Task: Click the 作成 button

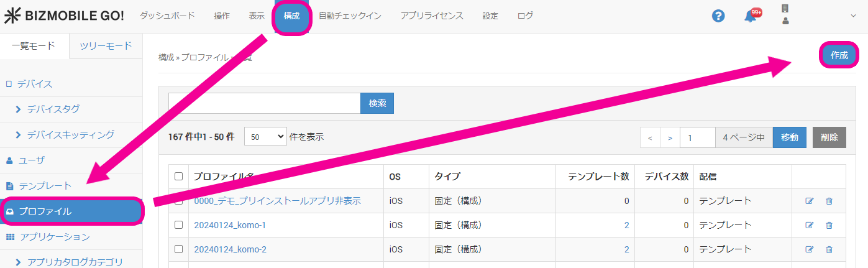Action: [839, 55]
